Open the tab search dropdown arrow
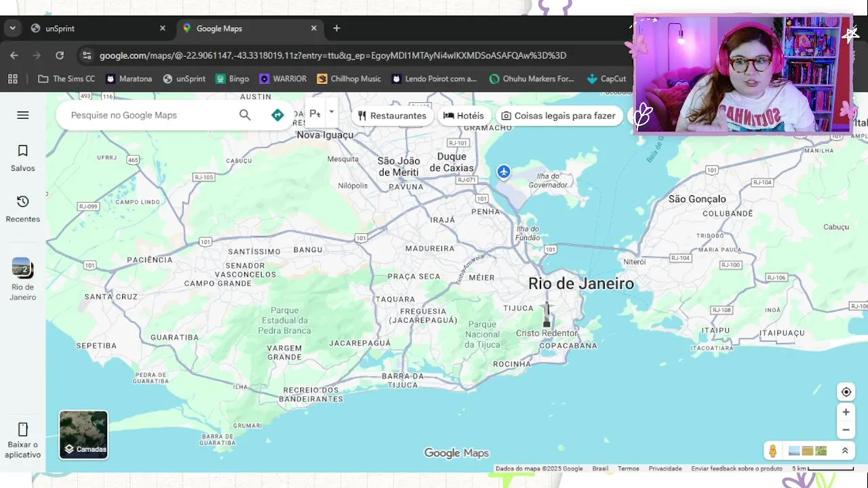868x488 pixels. [x=12, y=28]
